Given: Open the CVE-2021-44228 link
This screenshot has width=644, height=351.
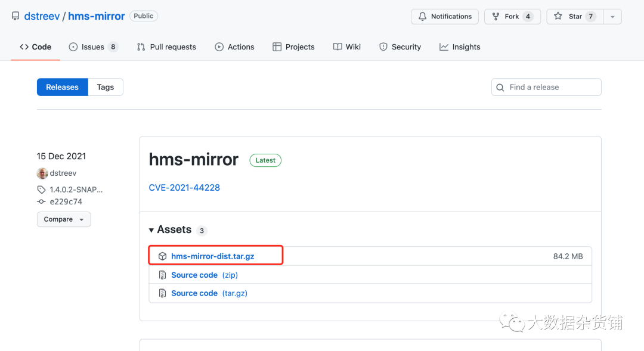Looking at the screenshot, I should point(184,188).
